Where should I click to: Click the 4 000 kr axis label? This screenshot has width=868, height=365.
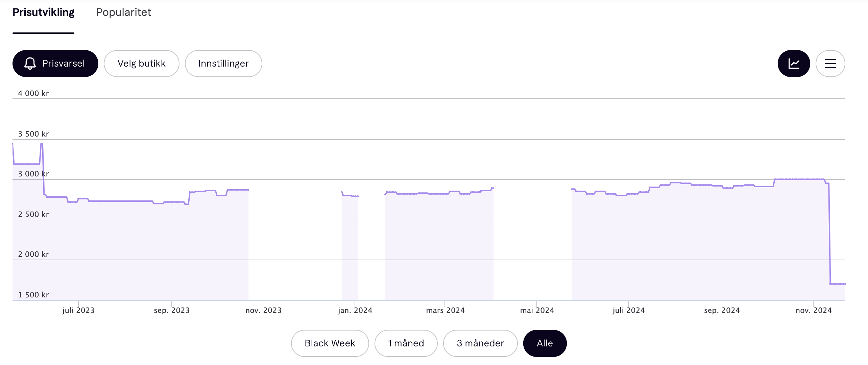coord(33,93)
